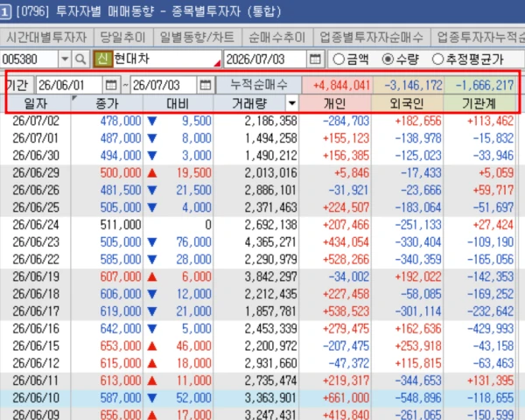Image resolution: width=525 pixels, height=420 pixels.
Task: Click the date field 2026/07/03
Action: pyautogui.click(x=265, y=59)
